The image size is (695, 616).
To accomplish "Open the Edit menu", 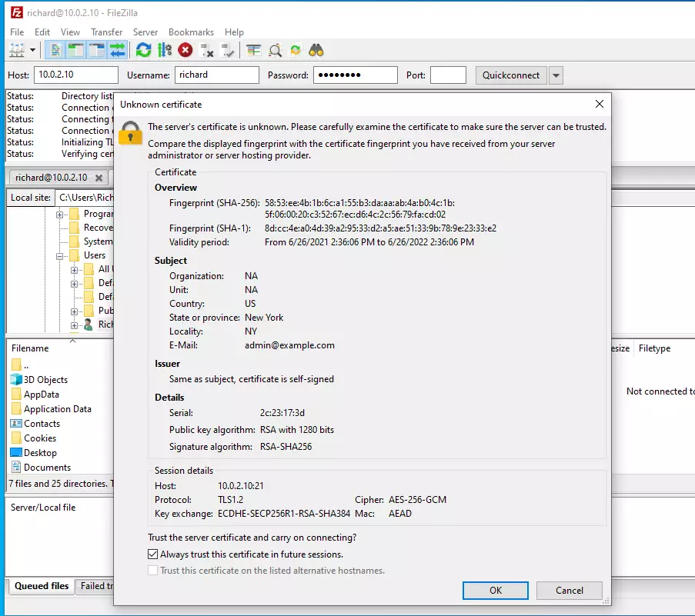I will tap(42, 32).
